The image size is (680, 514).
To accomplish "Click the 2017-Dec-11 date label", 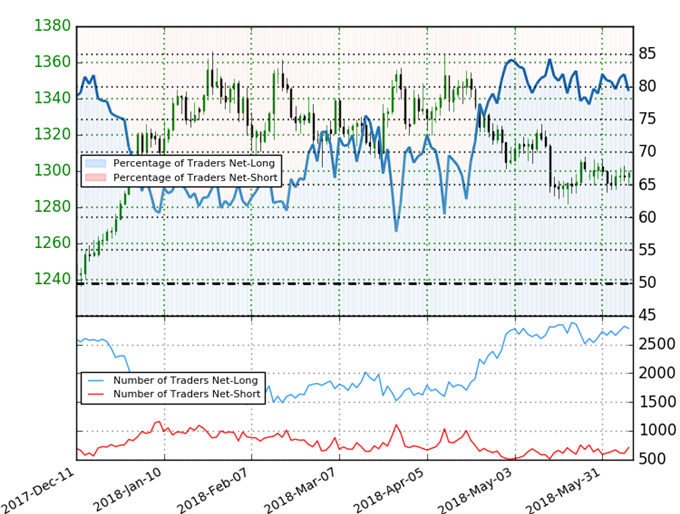I will coord(36,490).
